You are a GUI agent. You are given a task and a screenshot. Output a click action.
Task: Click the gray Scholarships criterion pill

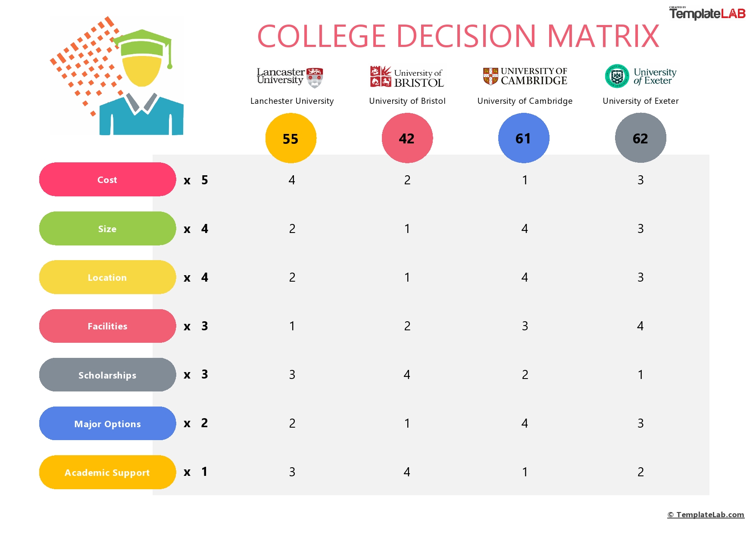click(107, 375)
